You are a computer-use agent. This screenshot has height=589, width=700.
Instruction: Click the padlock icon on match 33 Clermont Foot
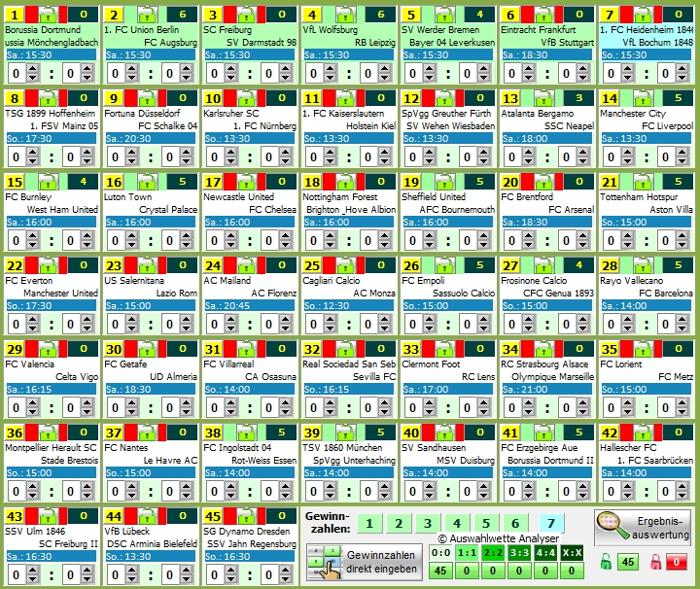pyautogui.click(x=444, y=349)
